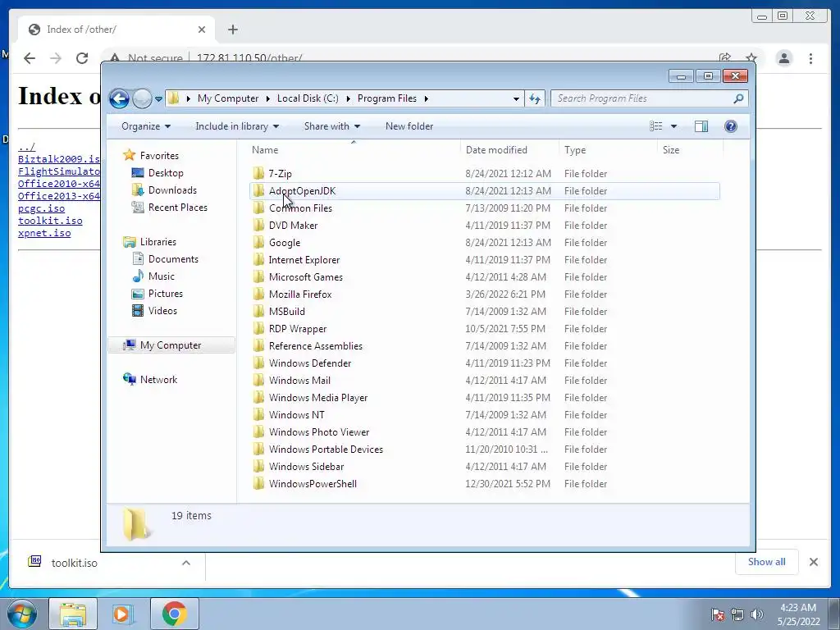Open the Include in library menu
Image resolution: width=840 pixels, height=630 pixels.
click(x=237, y=126)
